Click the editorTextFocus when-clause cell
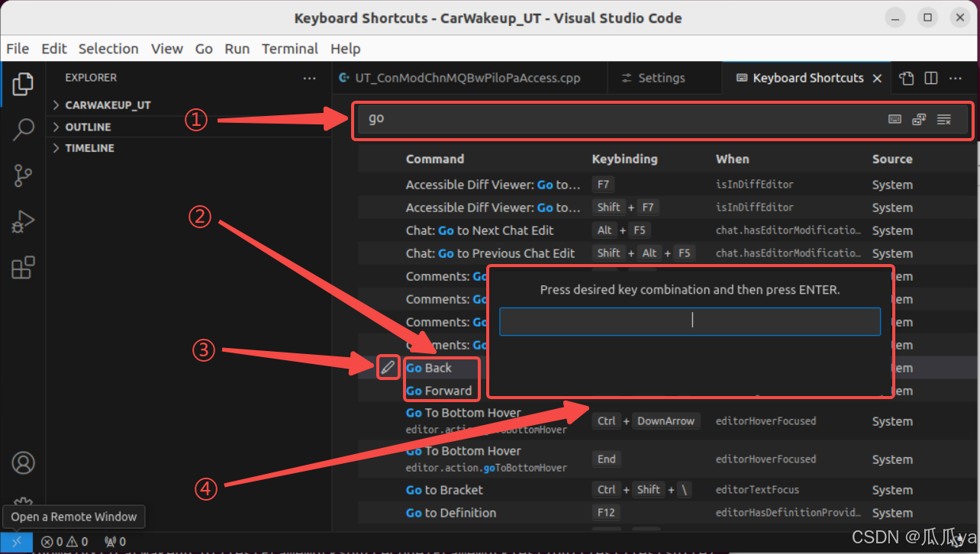Image resolution: width=980 pixels, height=554 pixels. click(757, 490)
